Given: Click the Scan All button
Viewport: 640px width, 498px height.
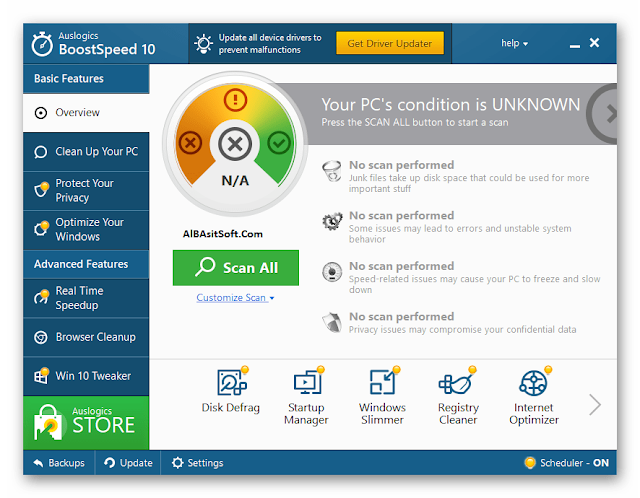Looking at the screenshot, I should tap(236, 268).
